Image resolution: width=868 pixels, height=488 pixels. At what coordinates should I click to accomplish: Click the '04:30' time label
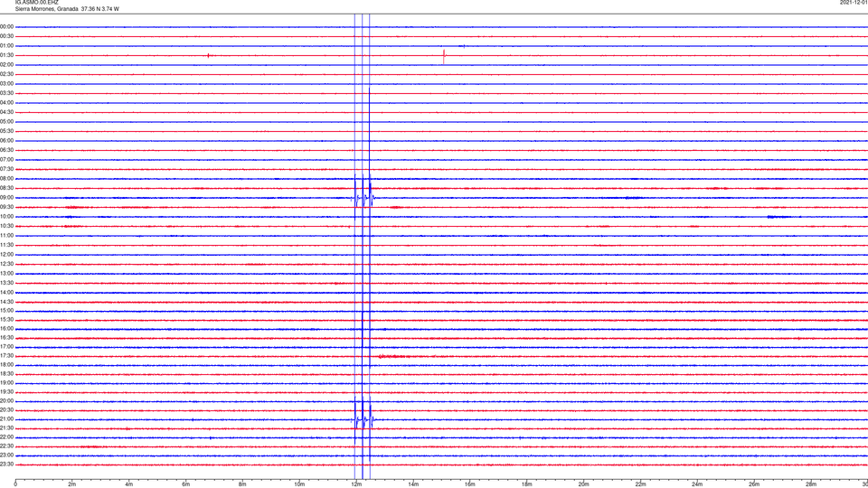[x=6, y=112]
